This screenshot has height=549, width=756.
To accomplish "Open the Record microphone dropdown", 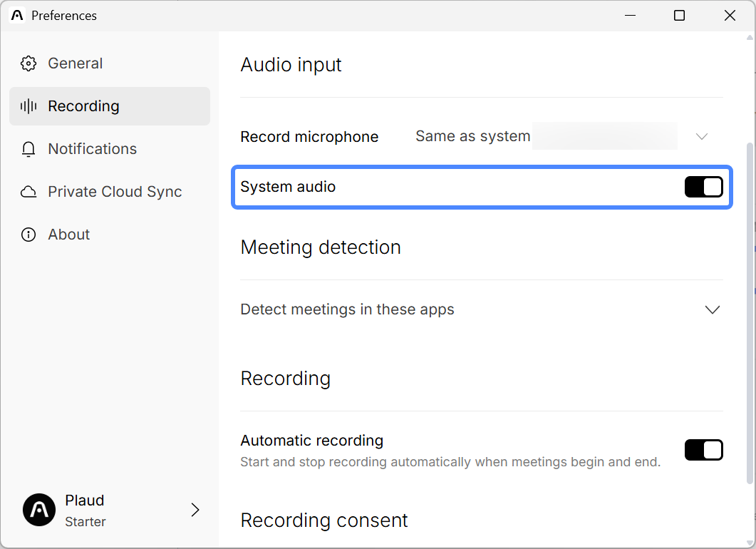I will pyautogui.click(x=561, y=136).
